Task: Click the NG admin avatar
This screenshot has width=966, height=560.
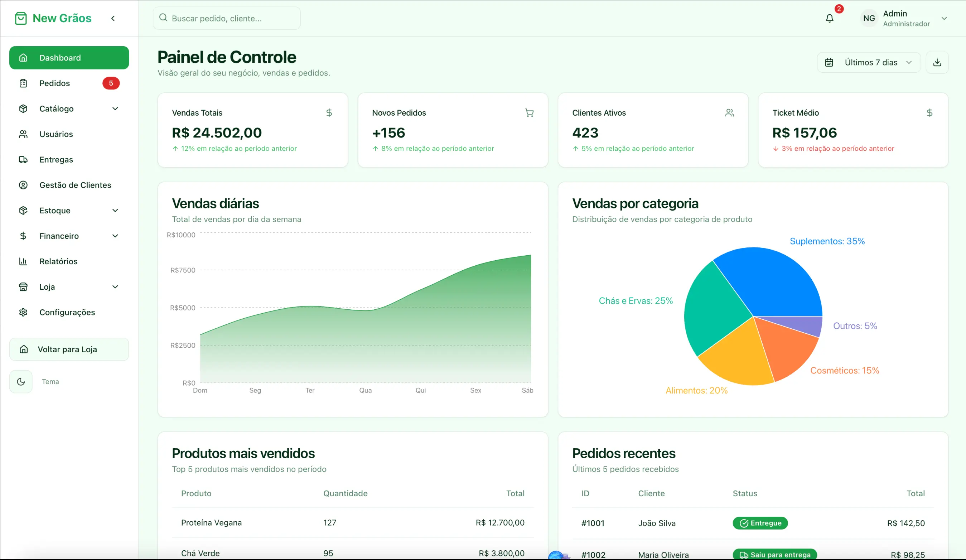Action: pyautogui.click(x=869, y=18)
